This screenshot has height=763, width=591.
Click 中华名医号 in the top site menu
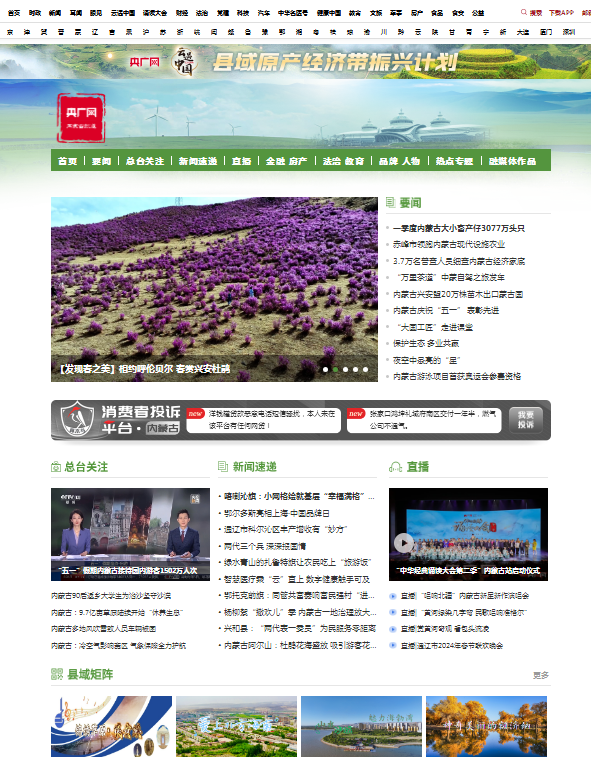[293, 13]
